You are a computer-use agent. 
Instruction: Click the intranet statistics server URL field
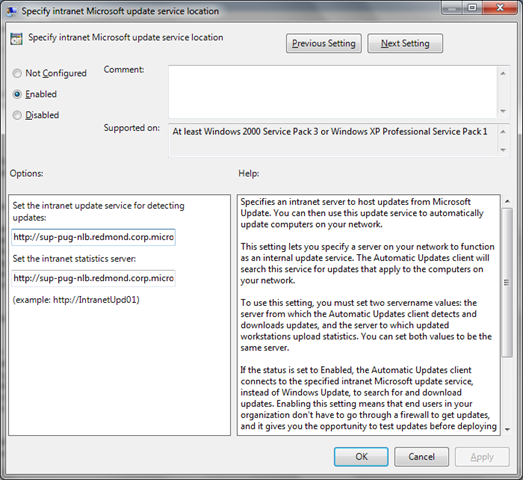point(93,278)
